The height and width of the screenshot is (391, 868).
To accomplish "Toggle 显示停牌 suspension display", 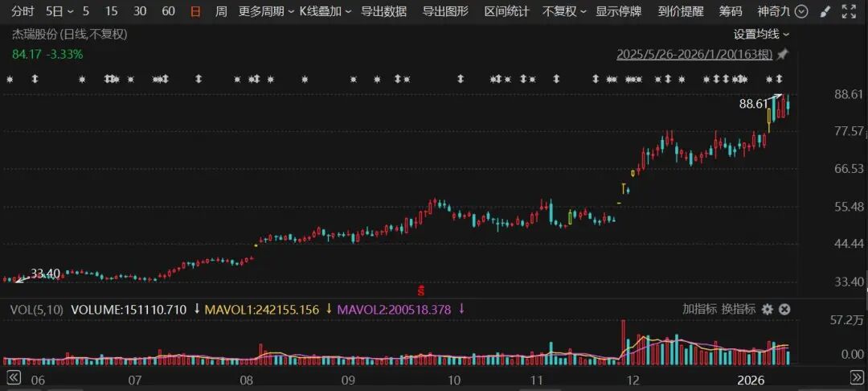I will pos(618,11).
